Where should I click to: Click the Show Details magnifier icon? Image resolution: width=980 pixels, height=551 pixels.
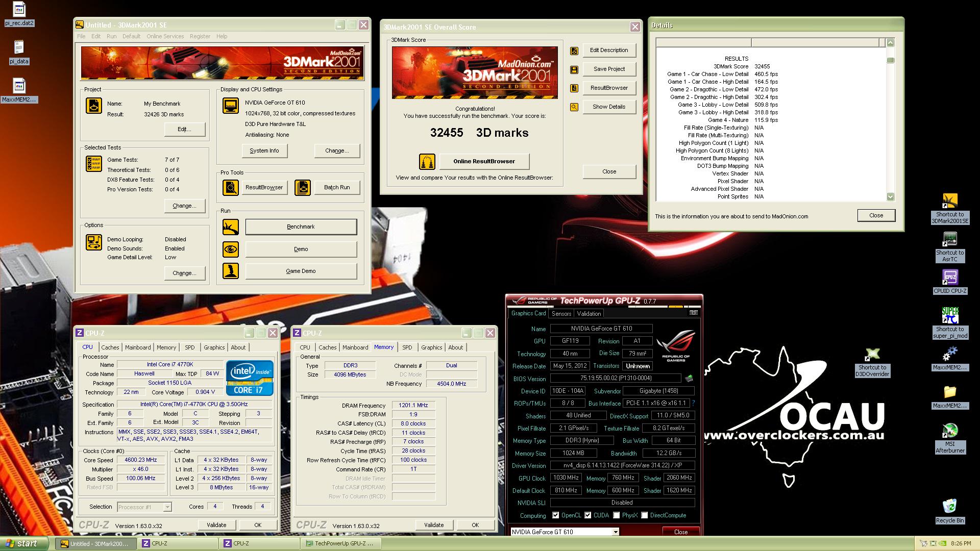pos(574,107)
